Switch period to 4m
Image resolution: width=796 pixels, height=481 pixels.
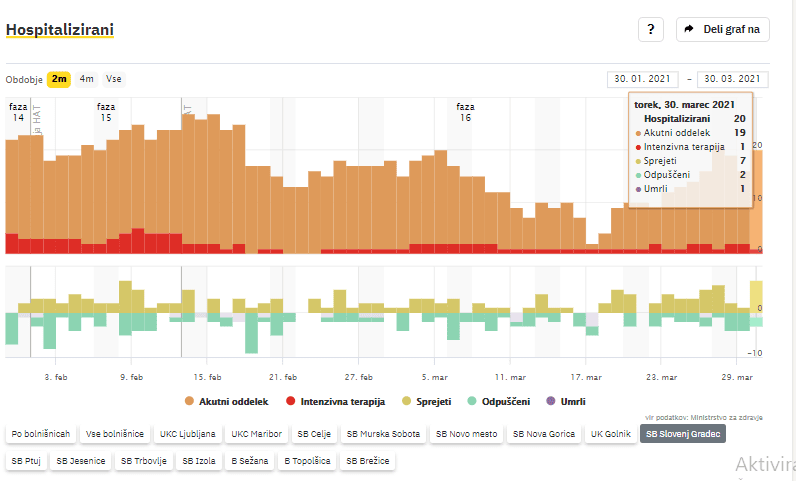tap(87, 79)
